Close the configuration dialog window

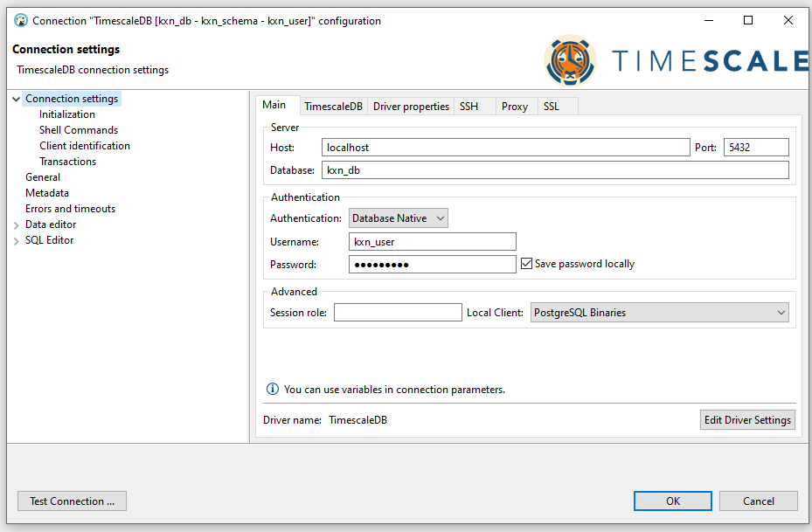tap(788, 20)
